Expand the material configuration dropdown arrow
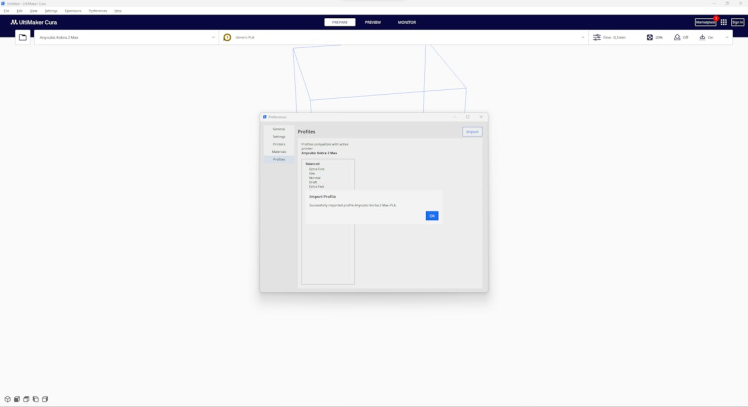This screenshot has width=748, height=407. 582,37
